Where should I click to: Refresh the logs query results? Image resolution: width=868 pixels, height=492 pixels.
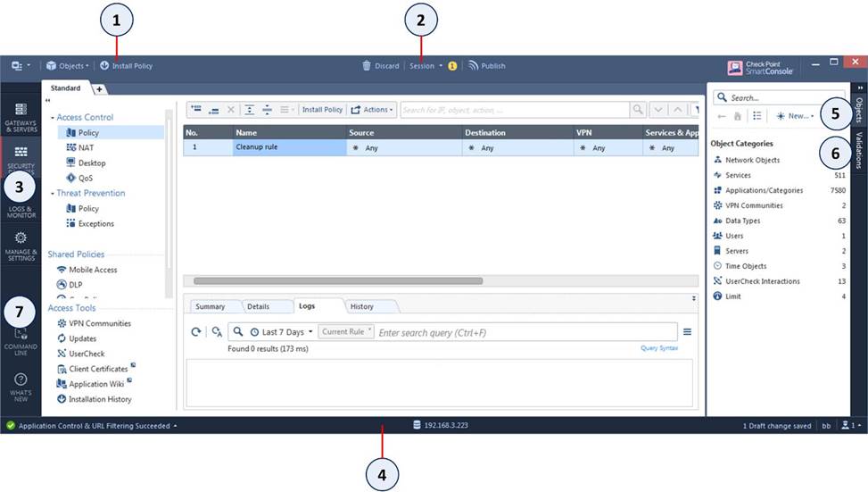point(195,332)
